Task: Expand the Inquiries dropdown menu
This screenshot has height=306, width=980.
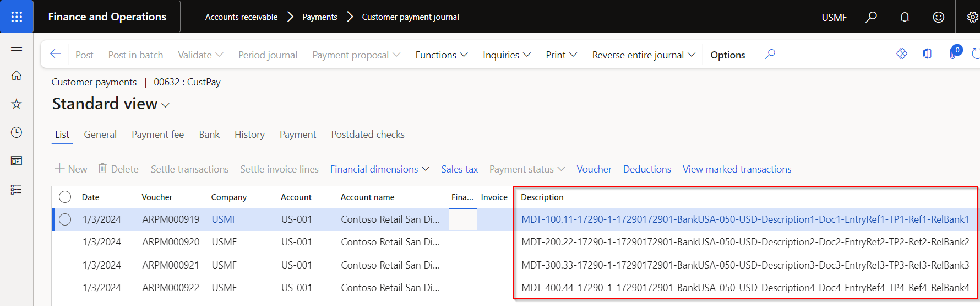Action: (506, 55)
